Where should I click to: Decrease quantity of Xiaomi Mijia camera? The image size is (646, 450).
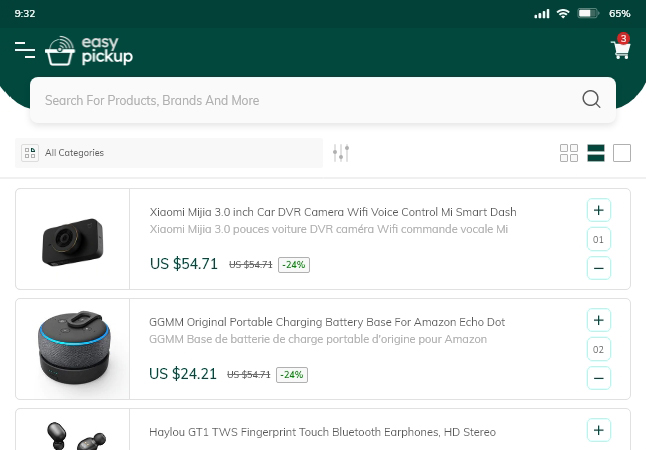point(599,268)
